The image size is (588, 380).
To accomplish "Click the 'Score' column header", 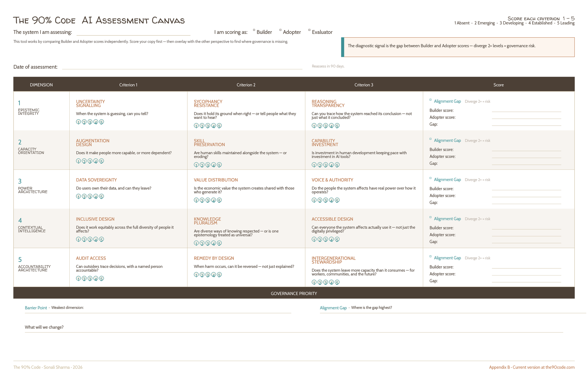I will pyautogui.click(x=499, y=85).
